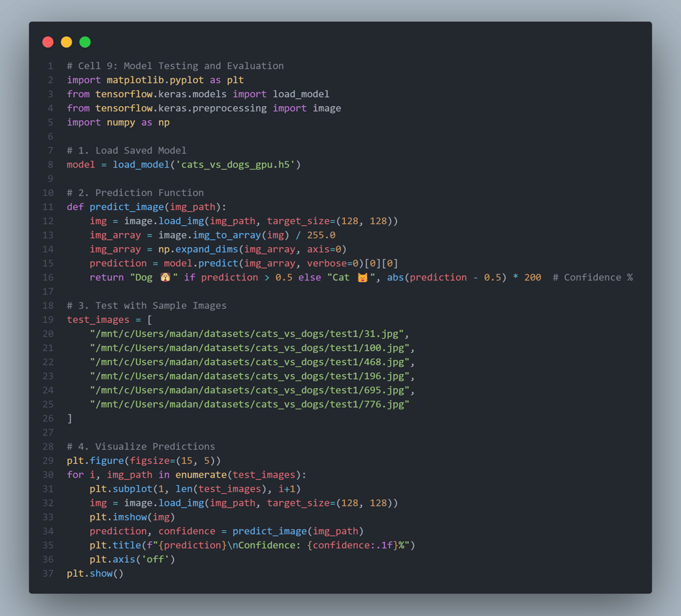This screenshot has width=681, height=616.
Task: Click "tensorflow.keras.preprocessing" on line 4
Action: 181,108
